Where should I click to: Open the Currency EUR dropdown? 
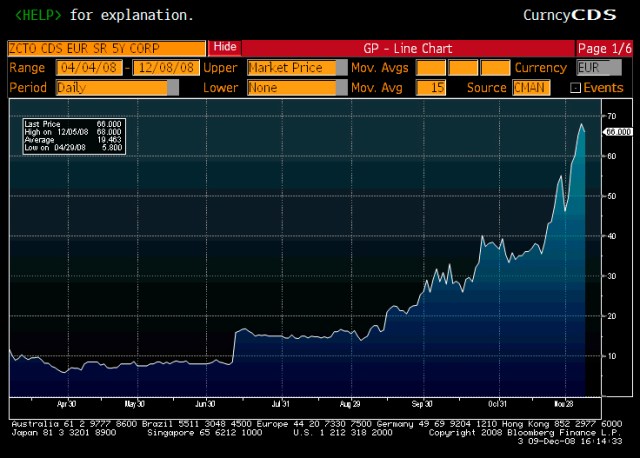click(599, 68)
